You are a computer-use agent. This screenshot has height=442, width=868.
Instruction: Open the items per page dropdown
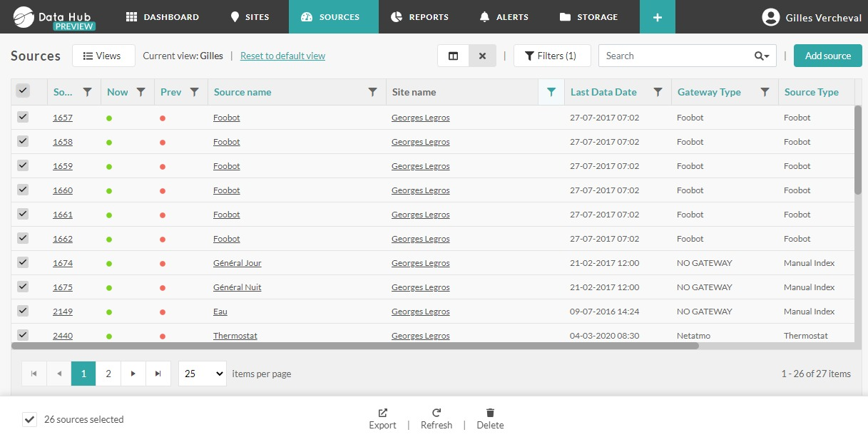202,374
